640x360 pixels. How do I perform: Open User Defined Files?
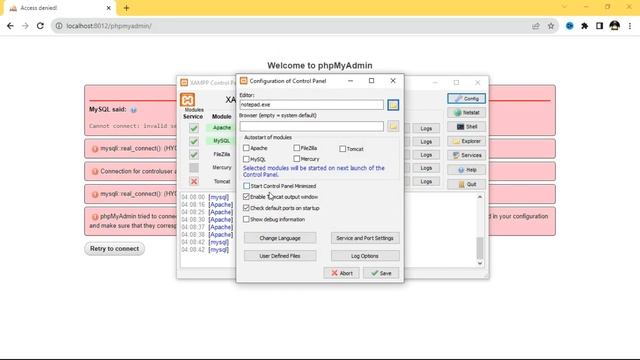pos(280,256)
